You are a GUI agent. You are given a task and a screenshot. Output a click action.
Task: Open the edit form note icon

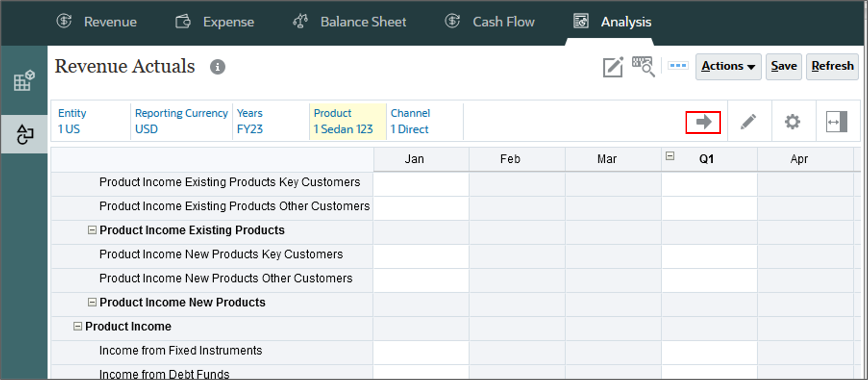(x=613, y=67)
